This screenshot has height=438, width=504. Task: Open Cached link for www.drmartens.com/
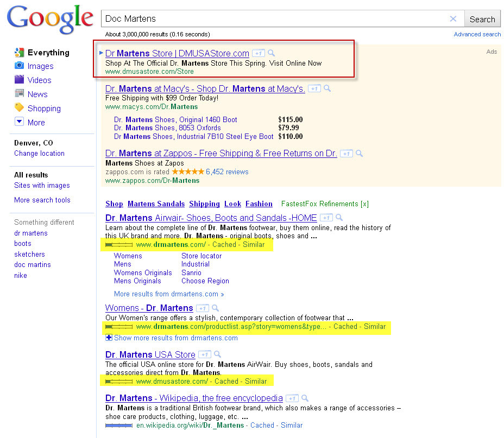pos(224,245)
